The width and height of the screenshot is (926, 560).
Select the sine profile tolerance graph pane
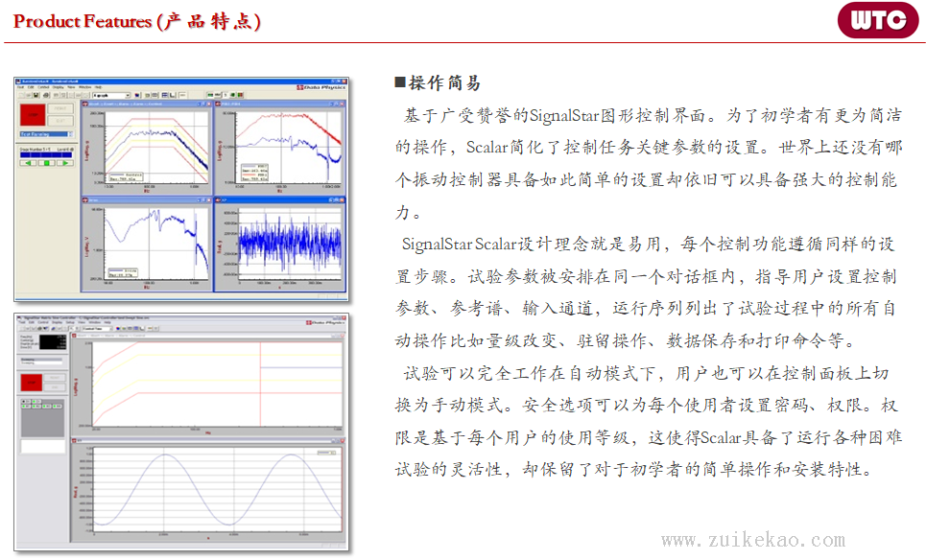pyautogui.click(x=208, y=385)
